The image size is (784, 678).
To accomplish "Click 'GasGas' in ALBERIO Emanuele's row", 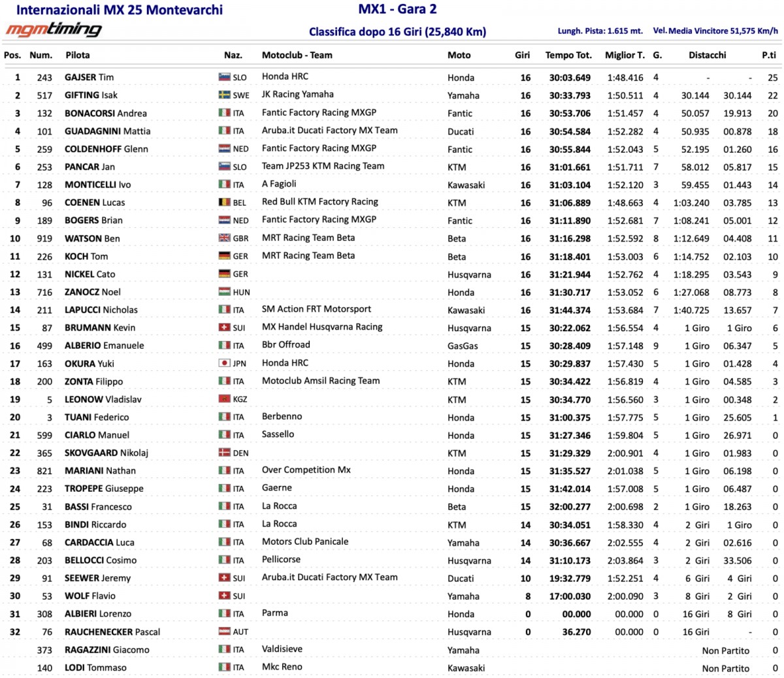I will [463, 346].
